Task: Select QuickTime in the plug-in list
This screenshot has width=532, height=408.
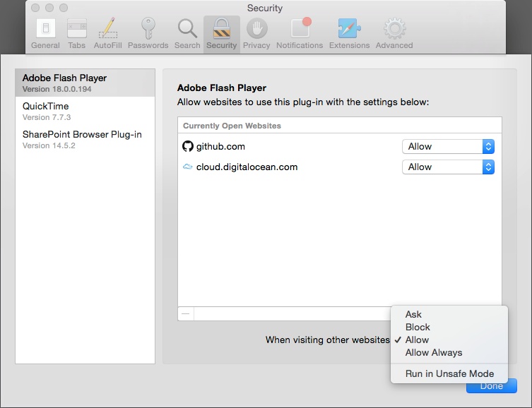Action: tap(85, 111)
